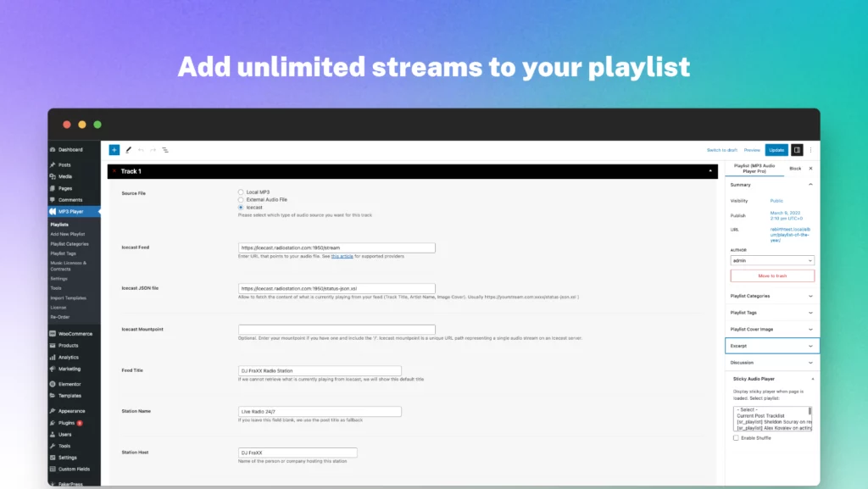868x489 pixels.
Task: Collapse the Track 1 panel arrow
Action: tap(710, 171)
